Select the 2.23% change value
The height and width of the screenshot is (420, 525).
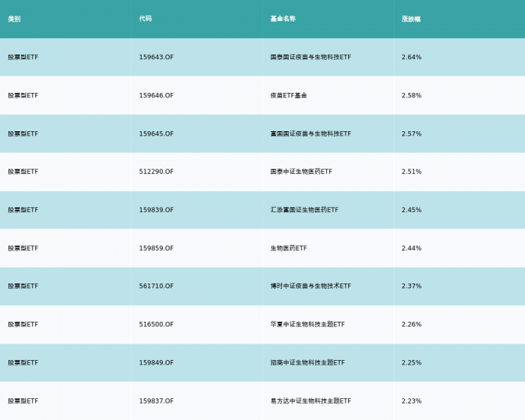pos(412,401)
